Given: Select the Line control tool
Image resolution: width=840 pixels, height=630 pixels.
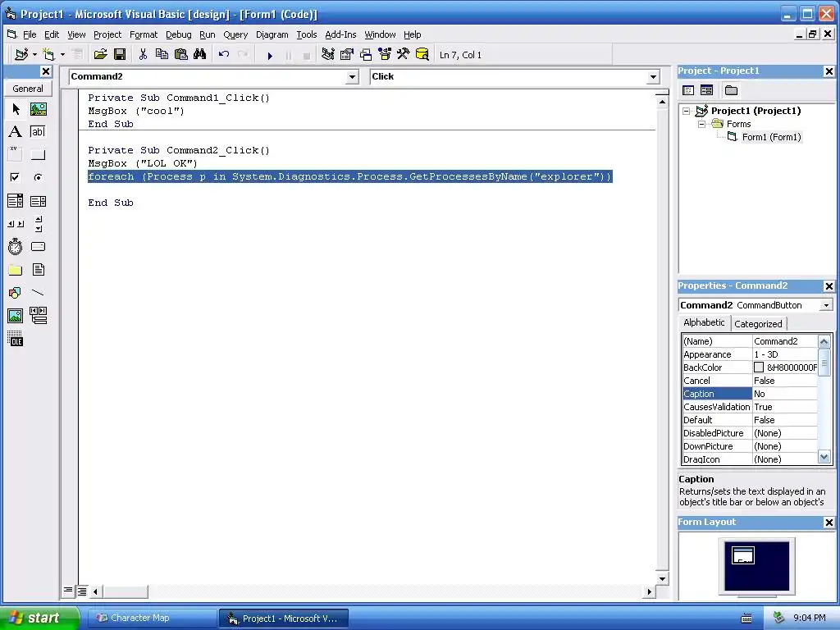Looking at the screenshot, I should click(x=38, y=293).
